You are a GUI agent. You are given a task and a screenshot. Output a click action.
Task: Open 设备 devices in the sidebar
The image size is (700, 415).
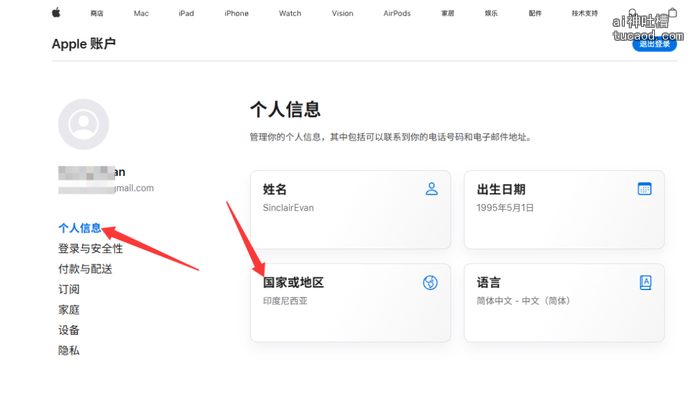(69, 330)
